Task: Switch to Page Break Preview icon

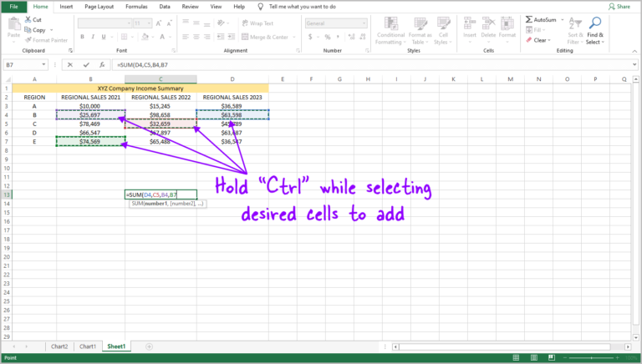Action: (x=552, y=358)
